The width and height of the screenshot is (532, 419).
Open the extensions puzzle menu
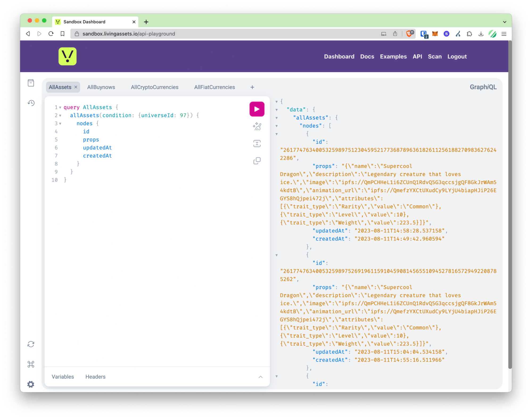coord(469,34)
